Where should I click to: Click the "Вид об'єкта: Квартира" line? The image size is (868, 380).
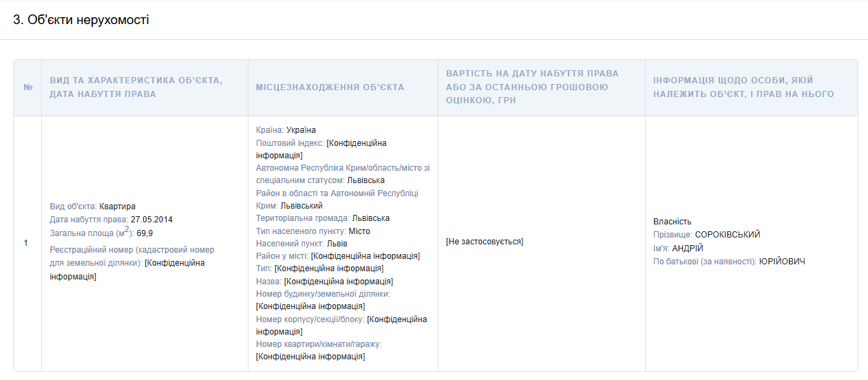coord(93,207)
